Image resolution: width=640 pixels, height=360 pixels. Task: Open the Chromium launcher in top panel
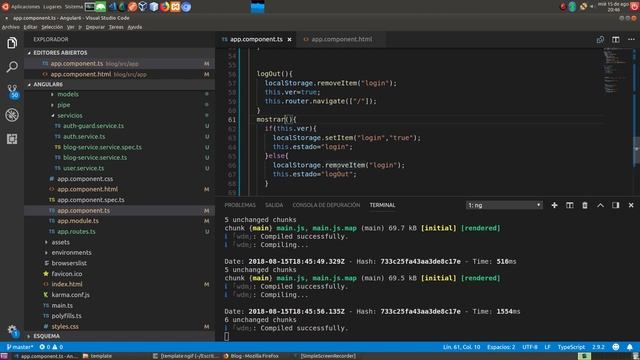coord(186,7)
